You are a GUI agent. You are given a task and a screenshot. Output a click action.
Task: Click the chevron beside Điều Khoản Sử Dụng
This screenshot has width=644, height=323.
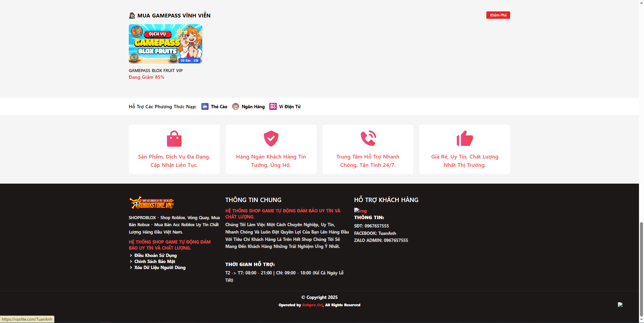point(131,255)
